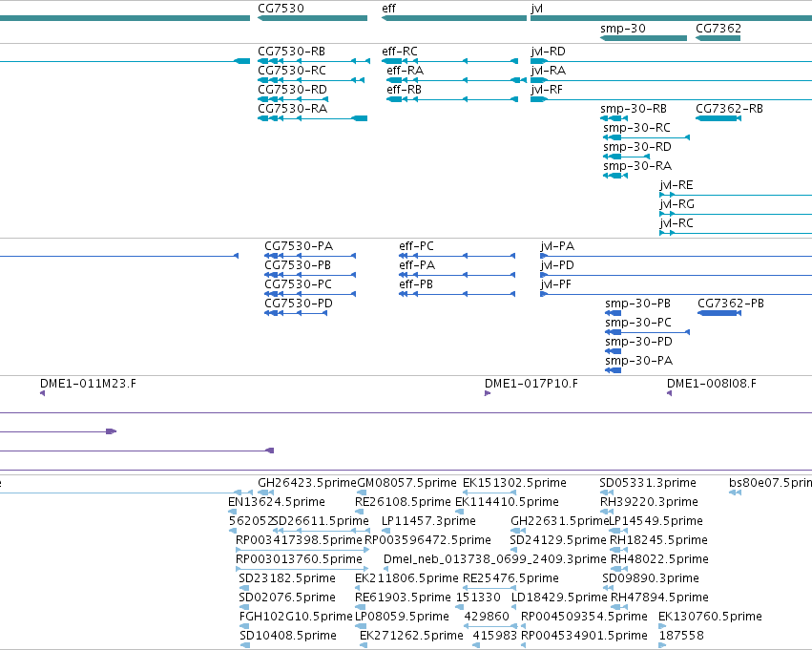Select the Dmel_neb_013738_0699_2409.3prime EST
812x650 pixels.
click(387, 569)
